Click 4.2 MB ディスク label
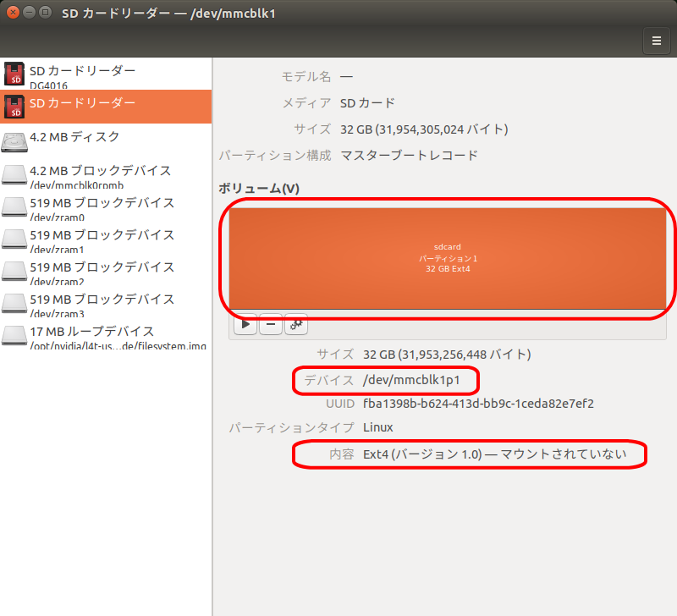This screenshot has height=616, width=677. pyautogui.click(x=74, y=137)
